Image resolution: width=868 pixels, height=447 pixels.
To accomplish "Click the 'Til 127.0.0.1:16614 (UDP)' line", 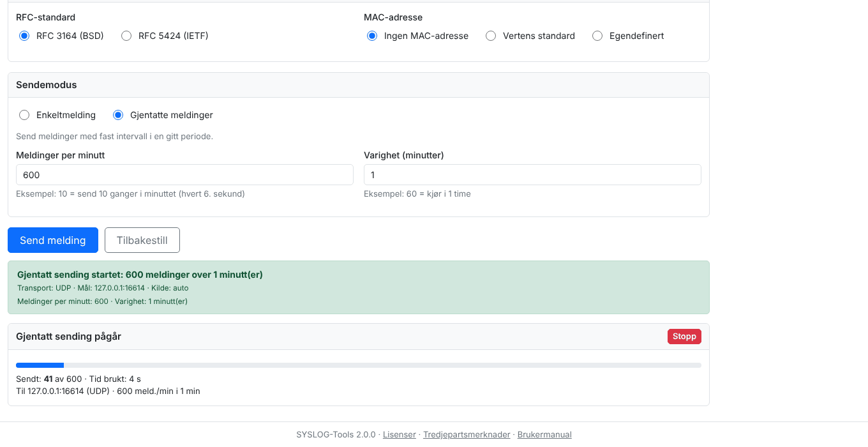I will 108,391.
